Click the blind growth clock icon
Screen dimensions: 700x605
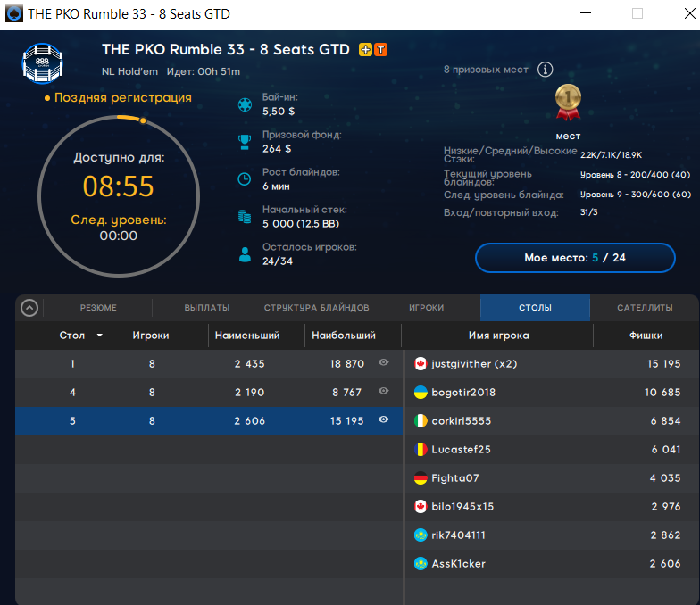245,179
